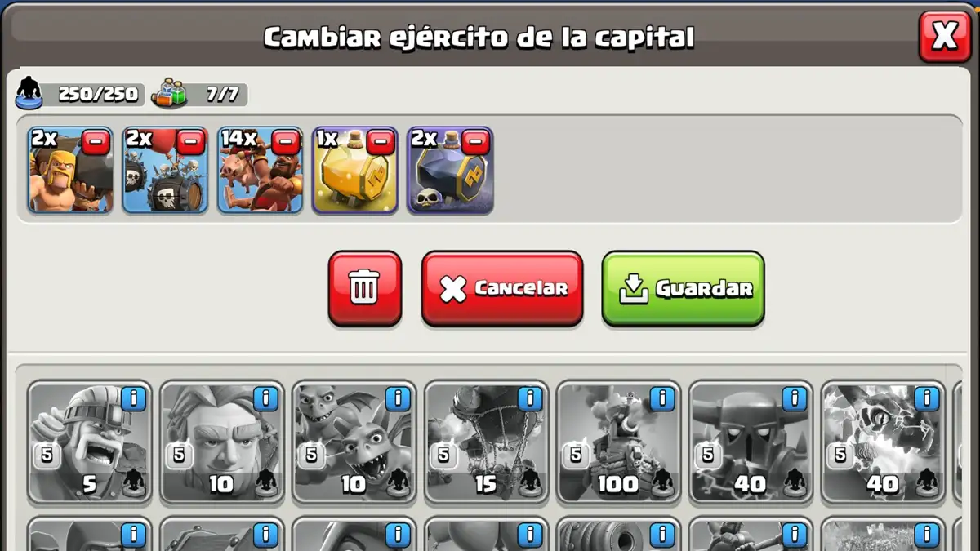Remove the Super Barbarian troops with minus button
Screen dimensions: 980x551
96,142
